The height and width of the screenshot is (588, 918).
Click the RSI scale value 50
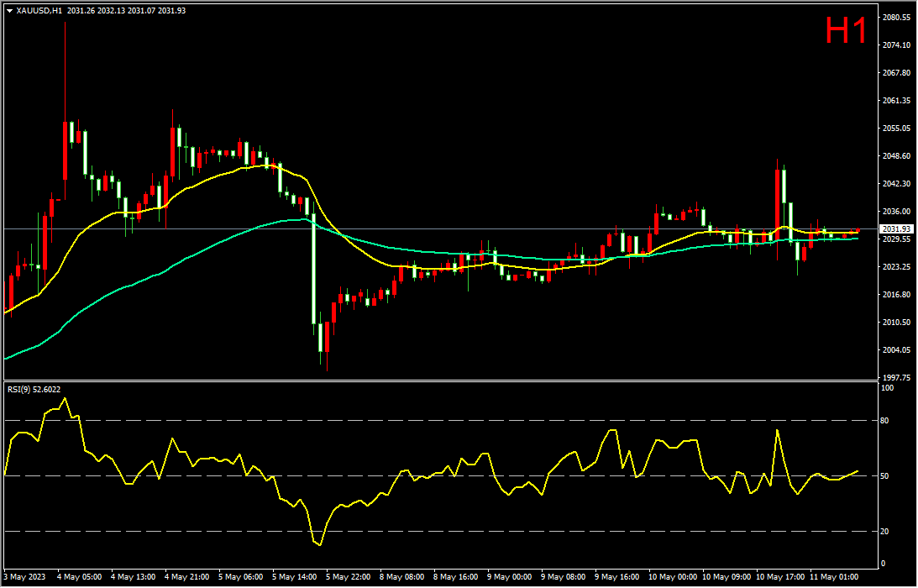click(x=885, y=476)
